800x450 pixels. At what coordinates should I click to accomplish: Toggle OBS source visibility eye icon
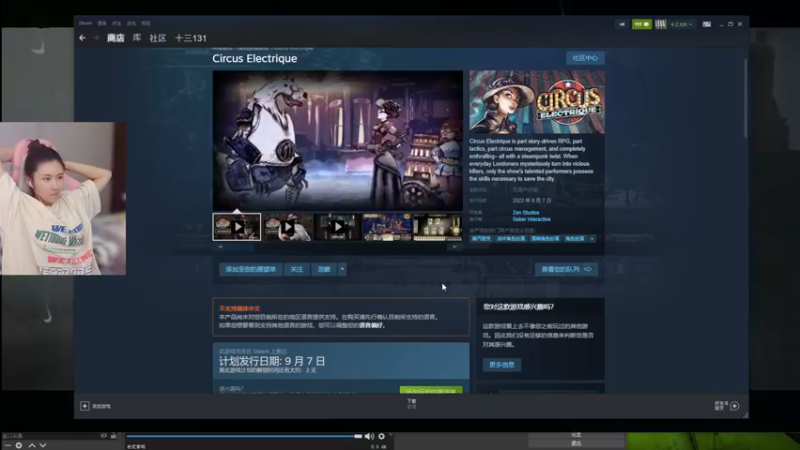tap(104, 436)
